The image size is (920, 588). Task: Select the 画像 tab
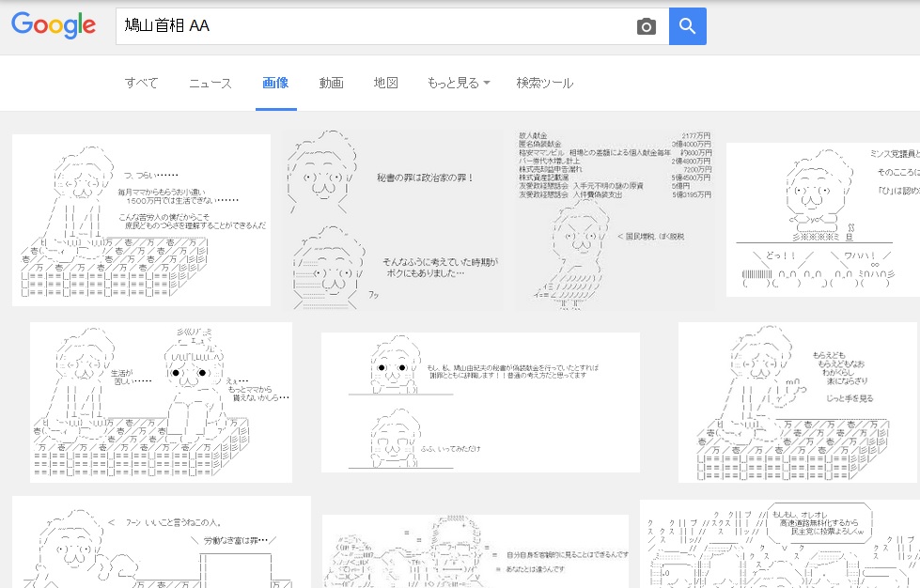[x=275, y=83]
